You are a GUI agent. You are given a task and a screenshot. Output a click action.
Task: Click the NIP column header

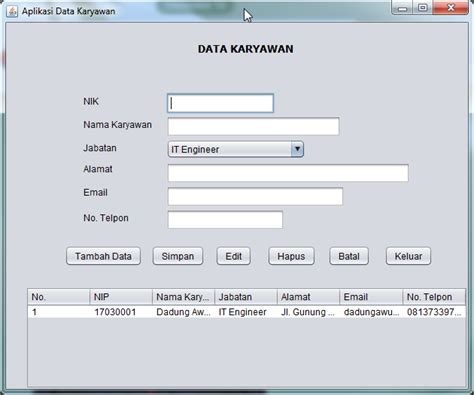pos(121,297)
